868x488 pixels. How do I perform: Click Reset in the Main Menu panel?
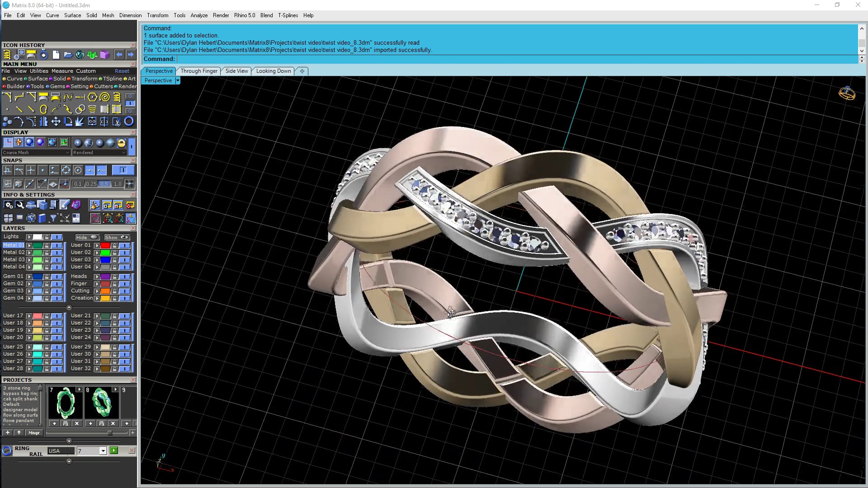(122, 71)
